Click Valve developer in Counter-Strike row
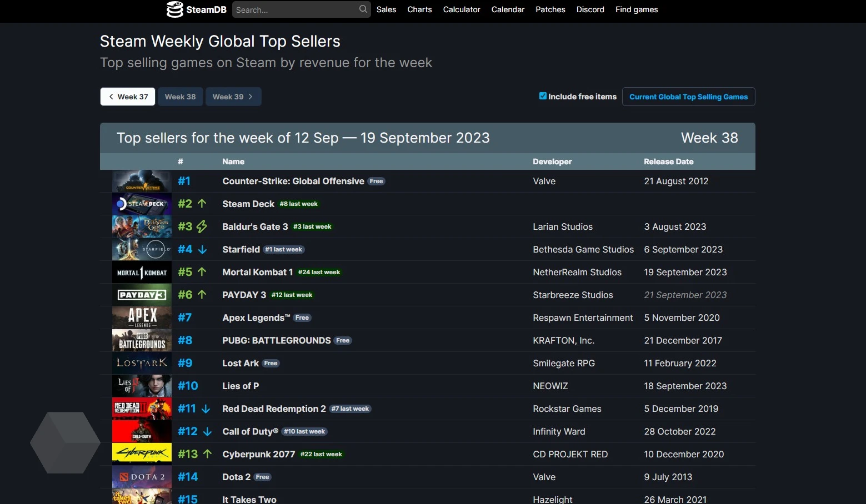The height and width of the screenshot is (504, 866). click(x=544, y=181)
